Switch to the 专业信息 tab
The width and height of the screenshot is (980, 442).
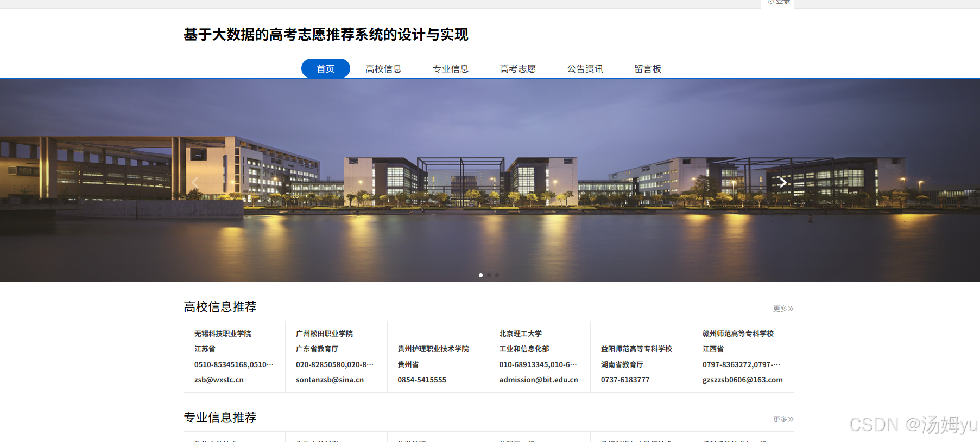tap(451, 68)
